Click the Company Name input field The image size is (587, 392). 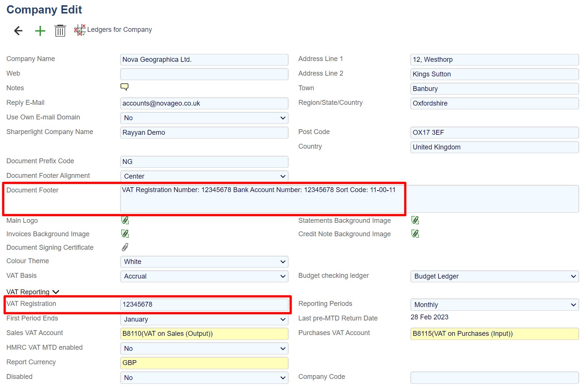click(x=204, y=60)
